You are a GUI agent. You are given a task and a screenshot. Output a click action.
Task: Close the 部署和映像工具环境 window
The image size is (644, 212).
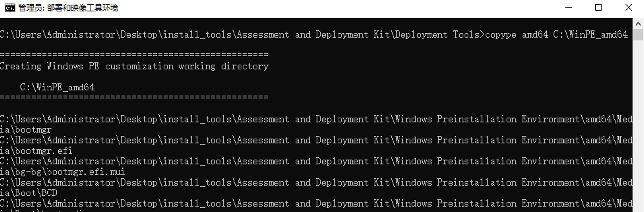[x=629, y=7]
